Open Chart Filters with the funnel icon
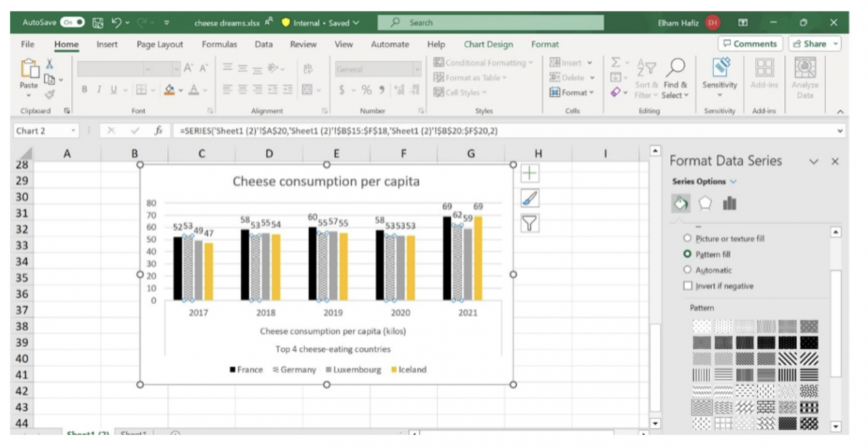The image size is (868, 448). pyautogui.click(x=529, y=223)
